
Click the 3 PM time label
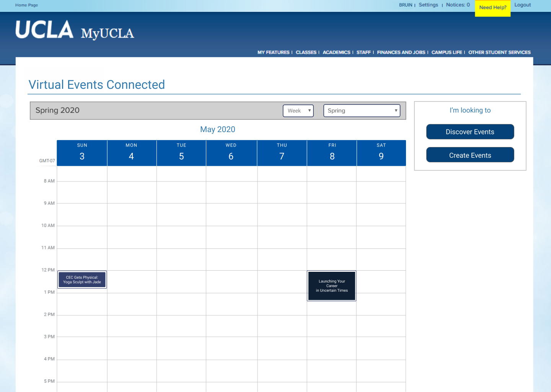pos(49,336)
